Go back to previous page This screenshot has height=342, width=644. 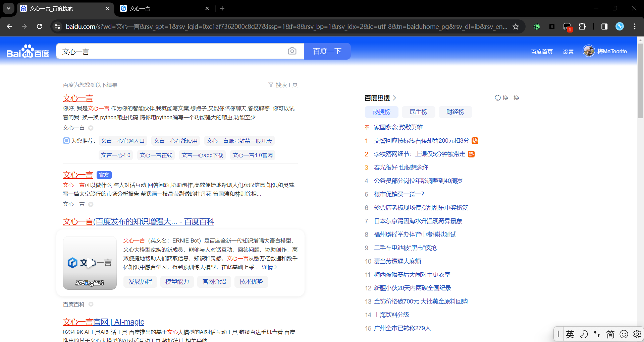pyautogui.click(x=9, y=26)
